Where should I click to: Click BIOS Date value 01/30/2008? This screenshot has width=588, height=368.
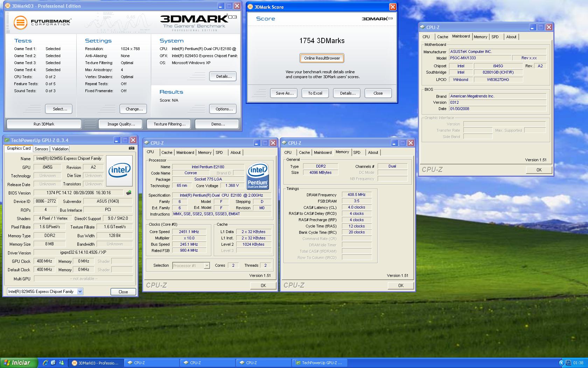(x=497, y=109)
